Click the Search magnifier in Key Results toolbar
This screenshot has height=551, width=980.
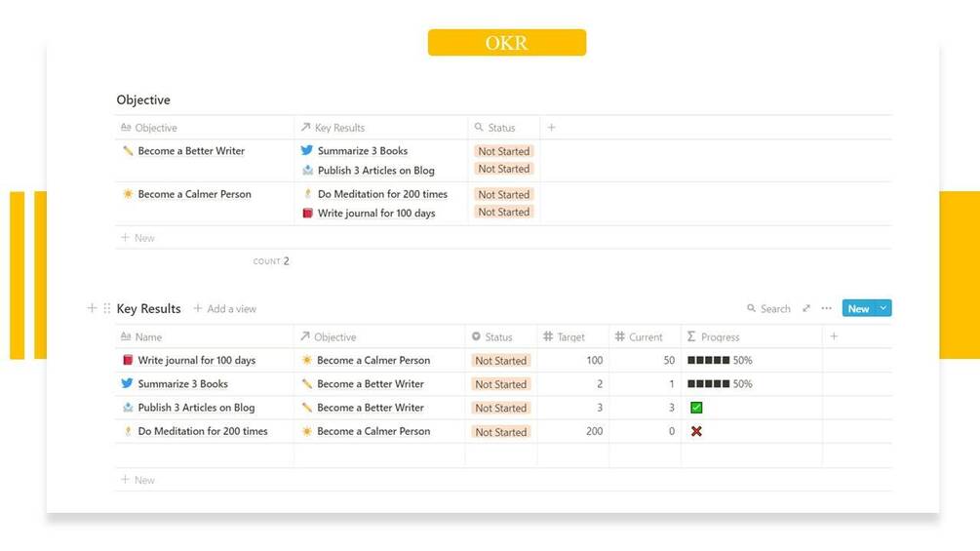coord(751,308)
